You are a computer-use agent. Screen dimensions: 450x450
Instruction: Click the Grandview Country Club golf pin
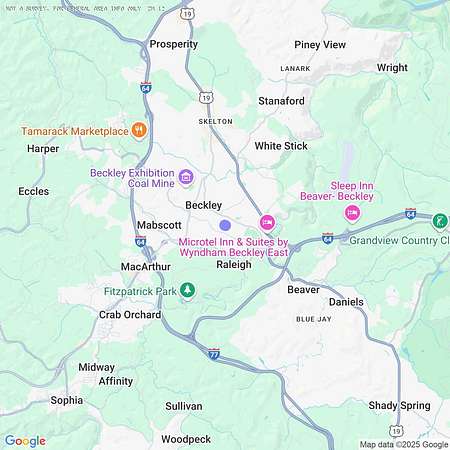440,221
